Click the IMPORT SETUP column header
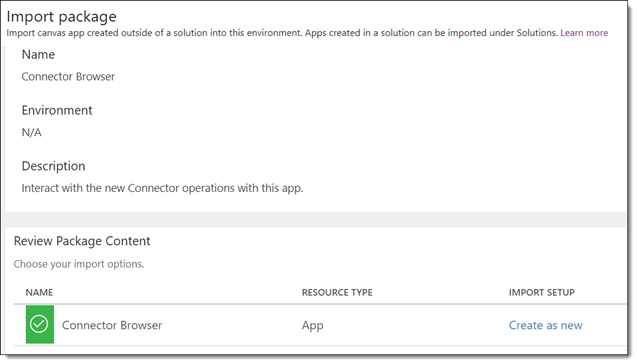The image size is (637, 364). [542, 292]
